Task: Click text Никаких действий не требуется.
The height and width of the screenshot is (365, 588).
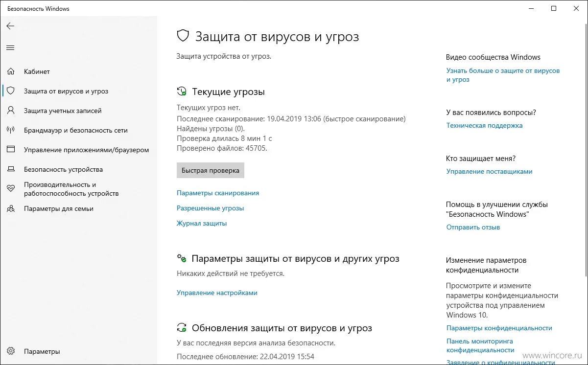Action: [230, 274]
